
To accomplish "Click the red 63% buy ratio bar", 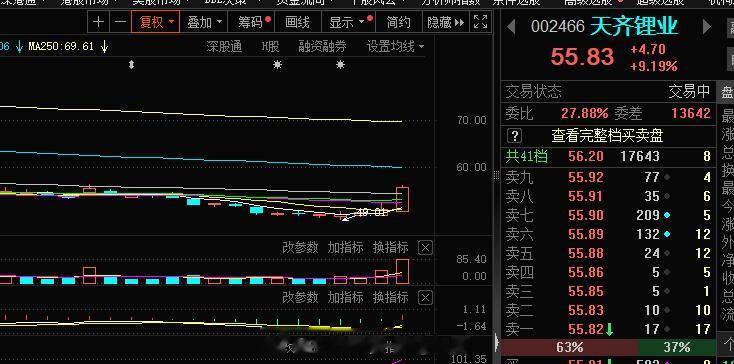I will [x=569, y=348].
